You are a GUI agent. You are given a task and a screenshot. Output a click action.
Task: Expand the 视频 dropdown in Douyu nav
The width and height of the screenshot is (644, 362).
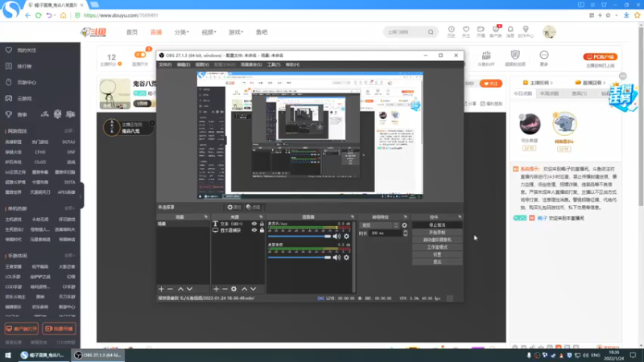point(208,32)
